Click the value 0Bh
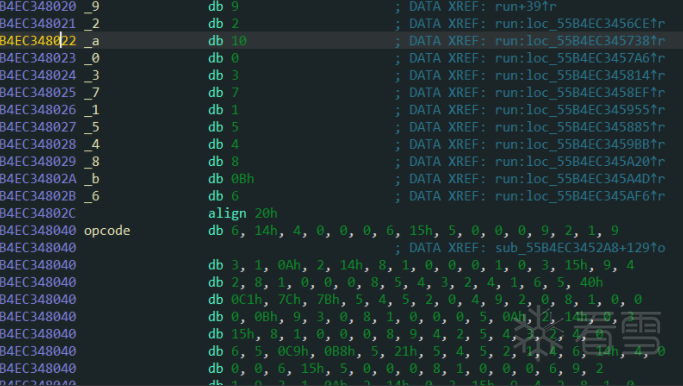The image size is (683, 386). click(x=243, y=179)
